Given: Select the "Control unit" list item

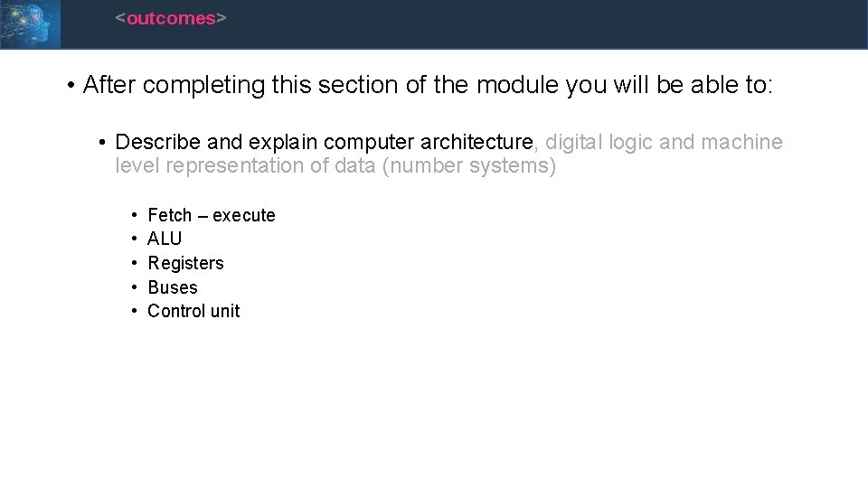Looking at the screenshot, I should [193, 311].
